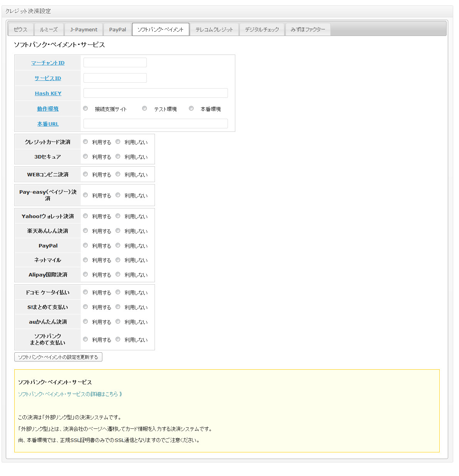Viewport: 459px width, 476px height.
Task: Enable クレジットカード決済 with 利用する
Action: 85,142
